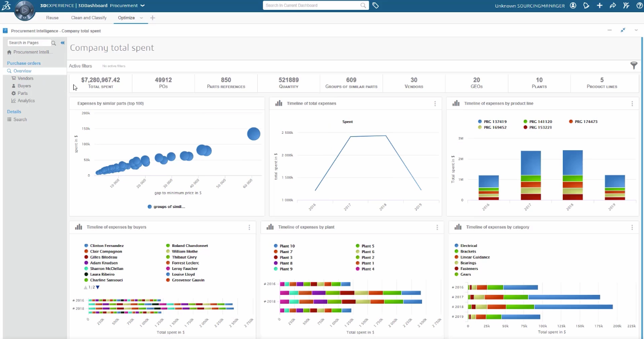
Task: Open the filter icon on Active filters bar
Action: click(x=634, y=66)
